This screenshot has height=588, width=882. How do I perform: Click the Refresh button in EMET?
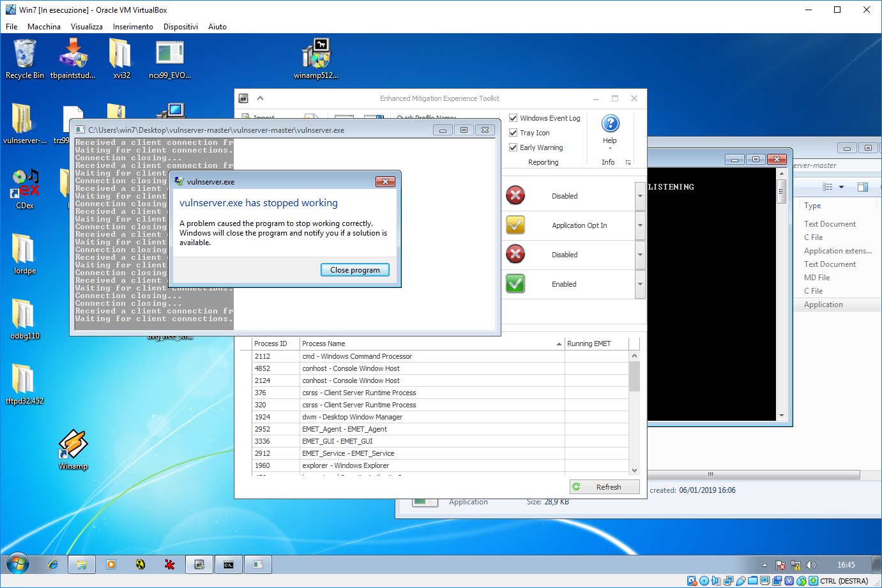604,486
